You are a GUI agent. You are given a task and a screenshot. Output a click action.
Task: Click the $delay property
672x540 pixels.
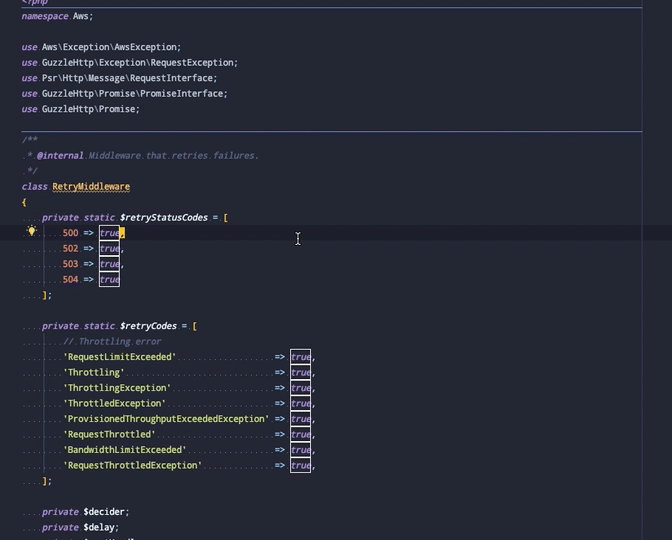[99, 527]
